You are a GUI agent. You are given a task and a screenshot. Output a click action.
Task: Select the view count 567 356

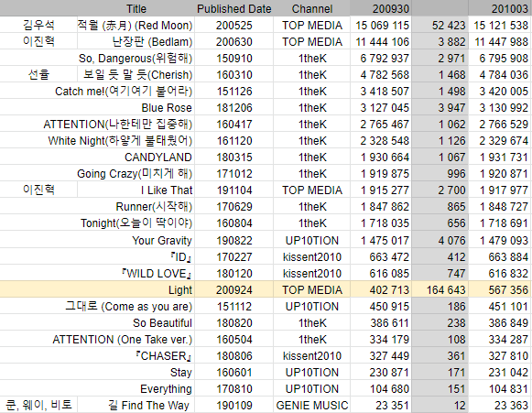point(508,289)
